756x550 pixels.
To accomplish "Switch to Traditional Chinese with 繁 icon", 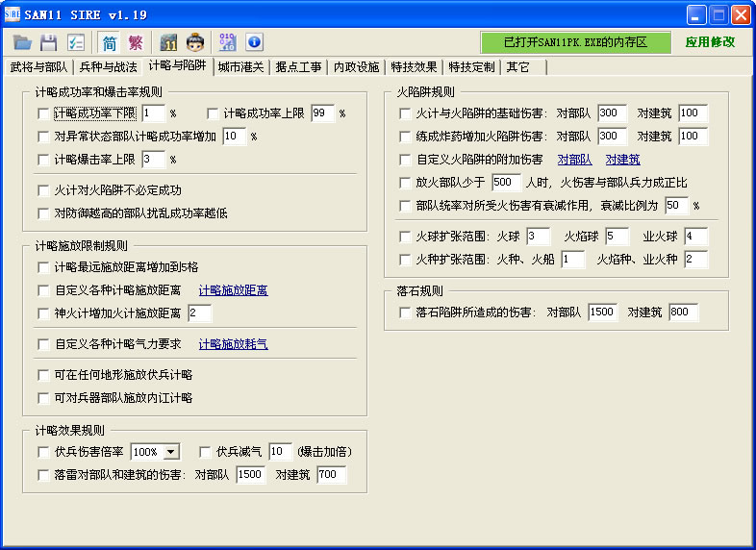I will click(x=136, y=42).
